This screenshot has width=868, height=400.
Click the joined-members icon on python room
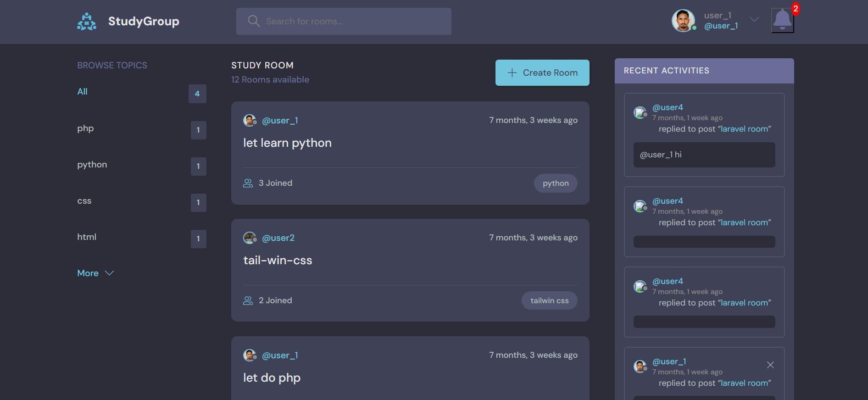tap(248, 183)
